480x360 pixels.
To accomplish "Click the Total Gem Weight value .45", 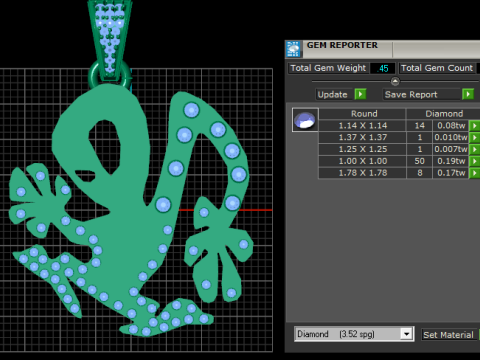I will pyautogui.click(x=383, y=68).
